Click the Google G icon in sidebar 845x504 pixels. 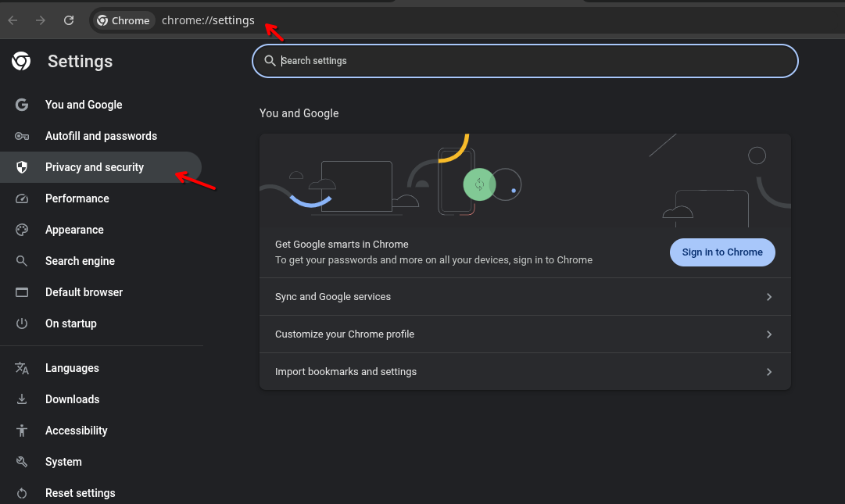point(22,105)
